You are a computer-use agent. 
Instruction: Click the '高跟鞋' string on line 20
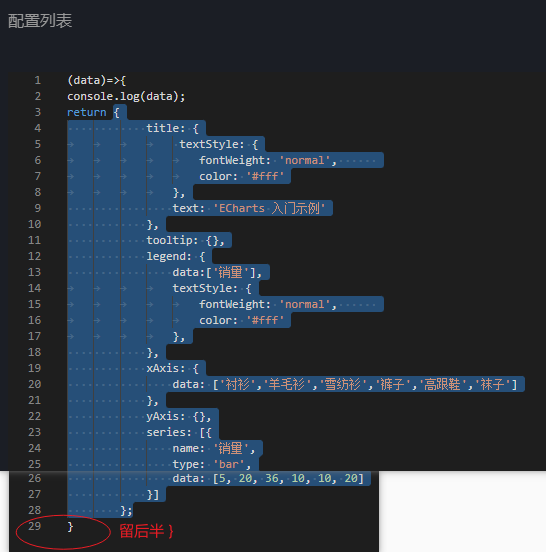click(x=442, y=384)
